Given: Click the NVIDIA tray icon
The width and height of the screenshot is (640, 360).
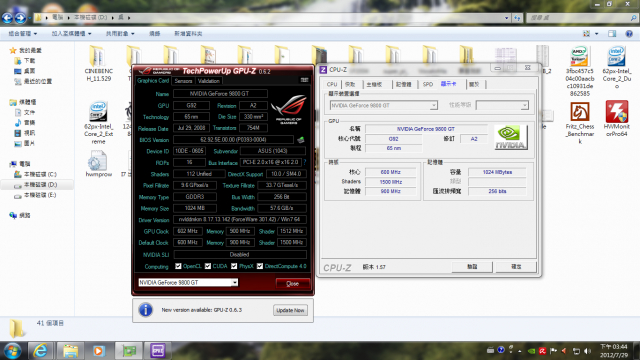Looking at the screenshot, I should 531,351.
